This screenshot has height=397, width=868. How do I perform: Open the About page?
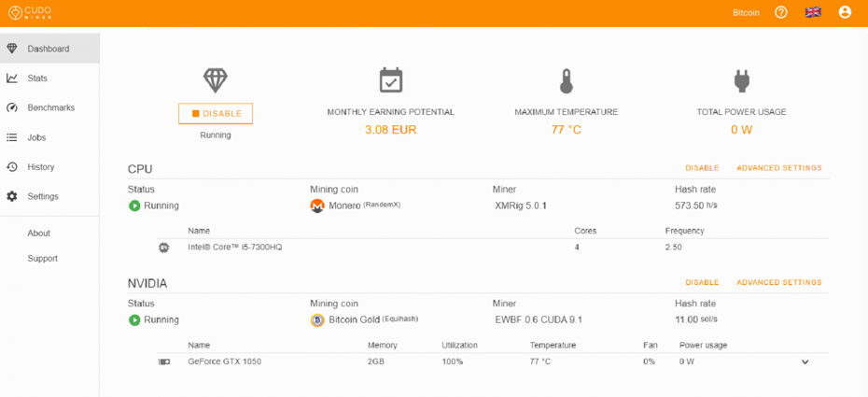point(39,234)
